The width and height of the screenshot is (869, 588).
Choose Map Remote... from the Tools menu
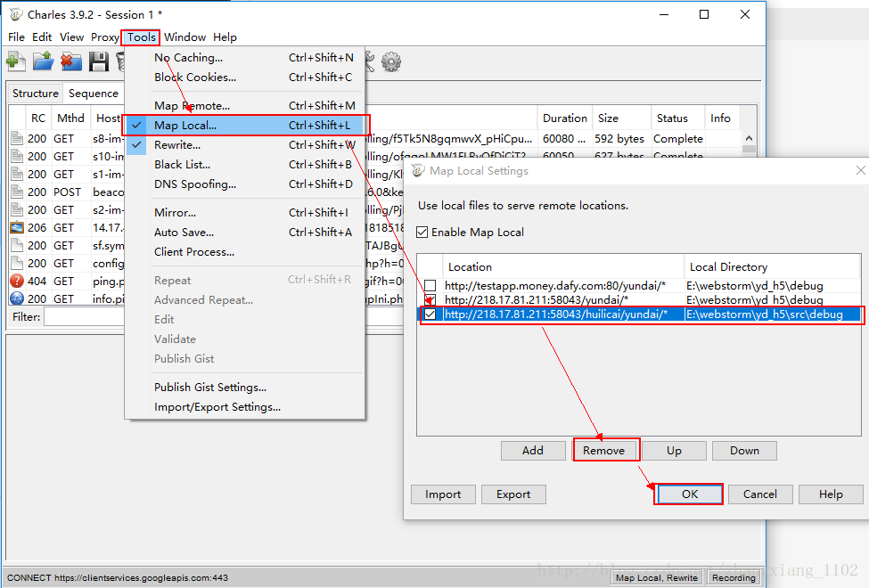pos(244,105)
